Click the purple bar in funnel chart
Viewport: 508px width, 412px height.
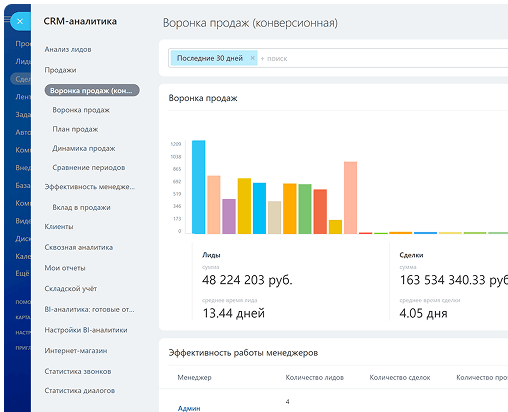point(229,216)
